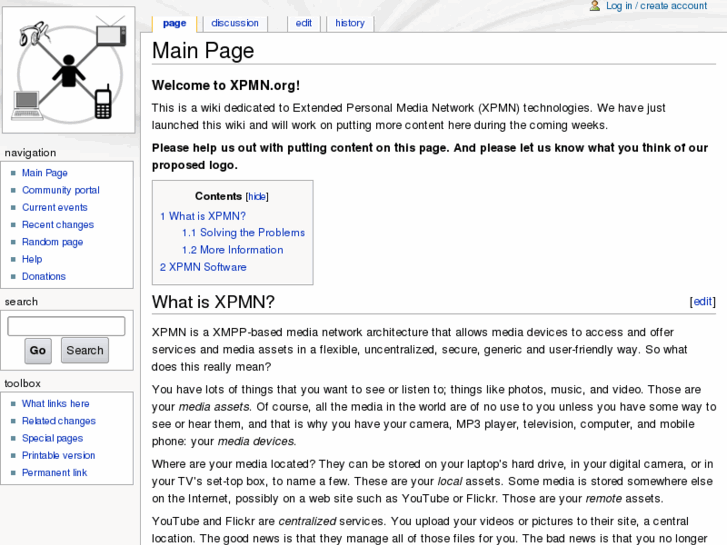The height and width of the screenshot is (545, 727).
Task: Open the Community portal link
Action: coord(61,190)
